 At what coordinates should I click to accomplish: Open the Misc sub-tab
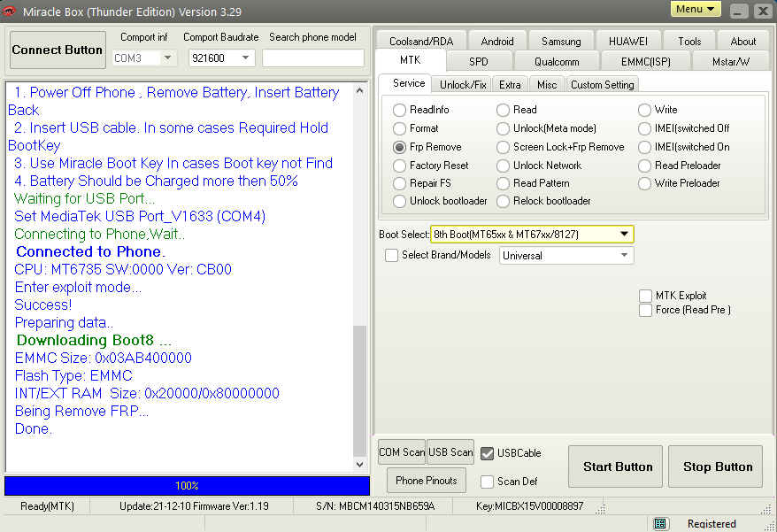(547, 85)
